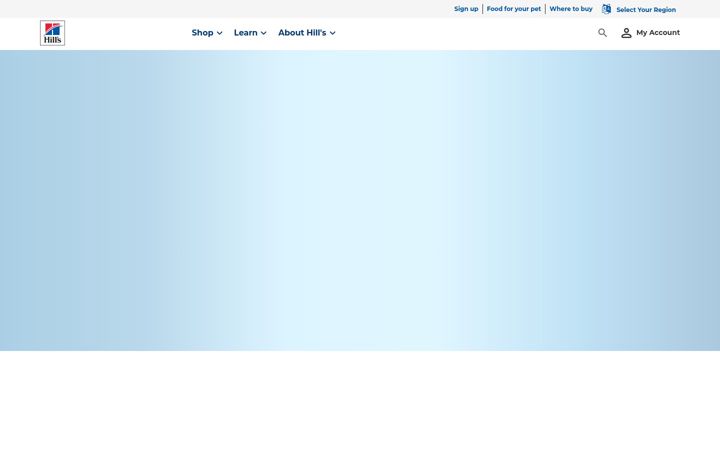
Task: Expand the About Hill's menu
Action: point(307,33)
